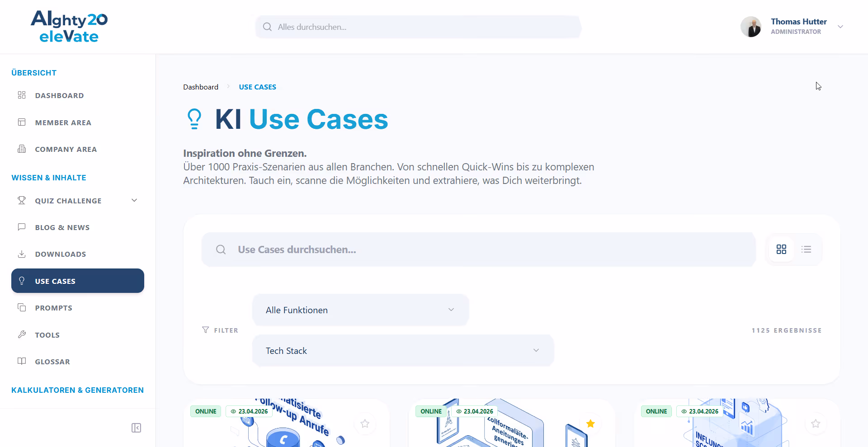Click the Use Cases lightbulb icon in sidebar
This screenshot has width=868, height=447.
click(22, 281)
